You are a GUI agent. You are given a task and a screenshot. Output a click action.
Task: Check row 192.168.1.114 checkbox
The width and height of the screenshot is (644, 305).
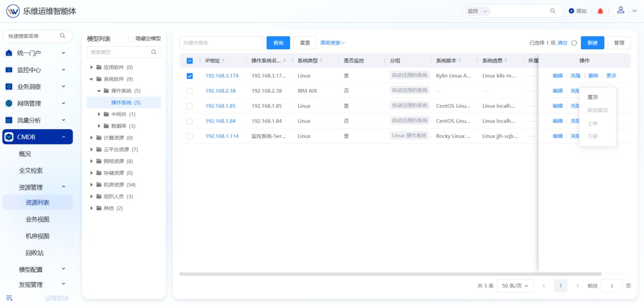[x=190, y=136]
